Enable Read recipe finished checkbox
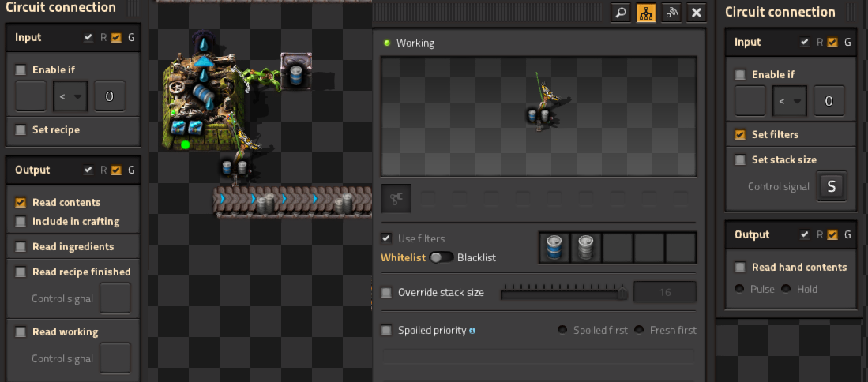868x382 pixels. coord(21,272)
